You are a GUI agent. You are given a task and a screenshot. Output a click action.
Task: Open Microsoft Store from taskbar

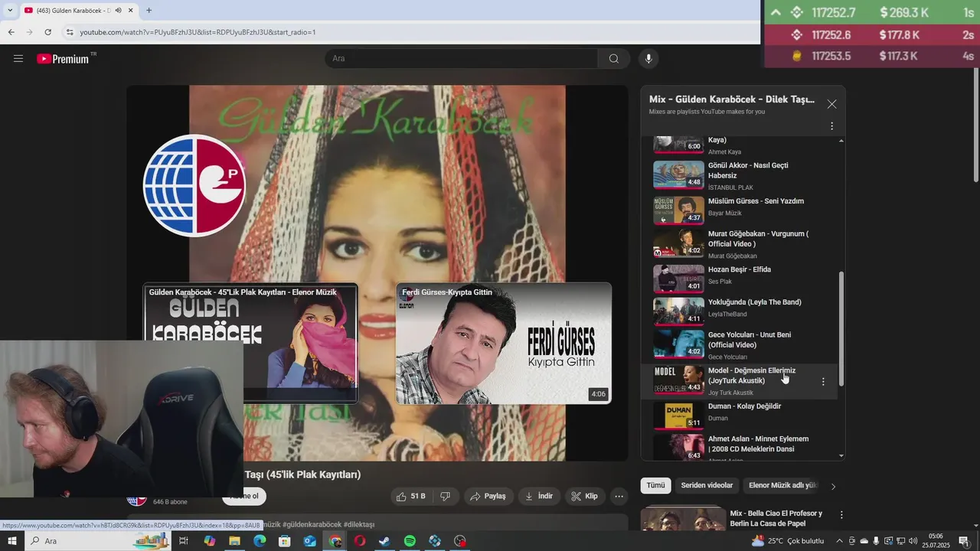click(284, 541)
